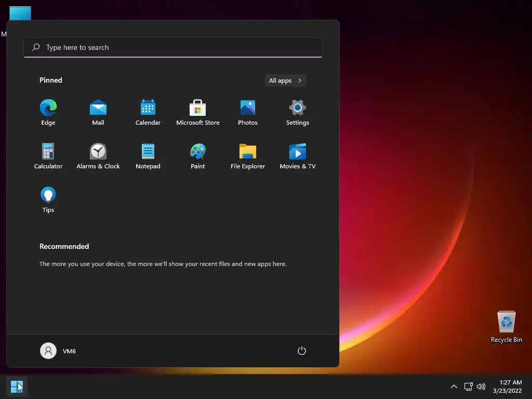Select the desktop icon behind Start menu
532x399 pixels.
[20, 13]
